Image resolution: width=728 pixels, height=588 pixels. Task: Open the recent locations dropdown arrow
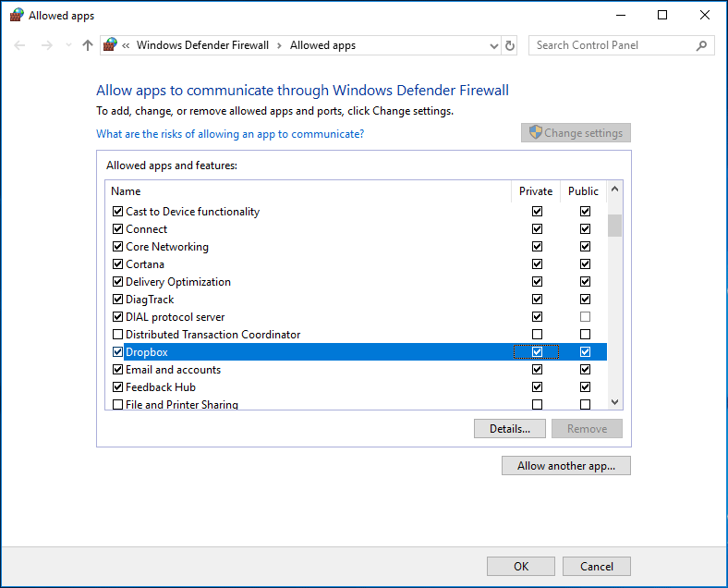click(x=68, y=45)
